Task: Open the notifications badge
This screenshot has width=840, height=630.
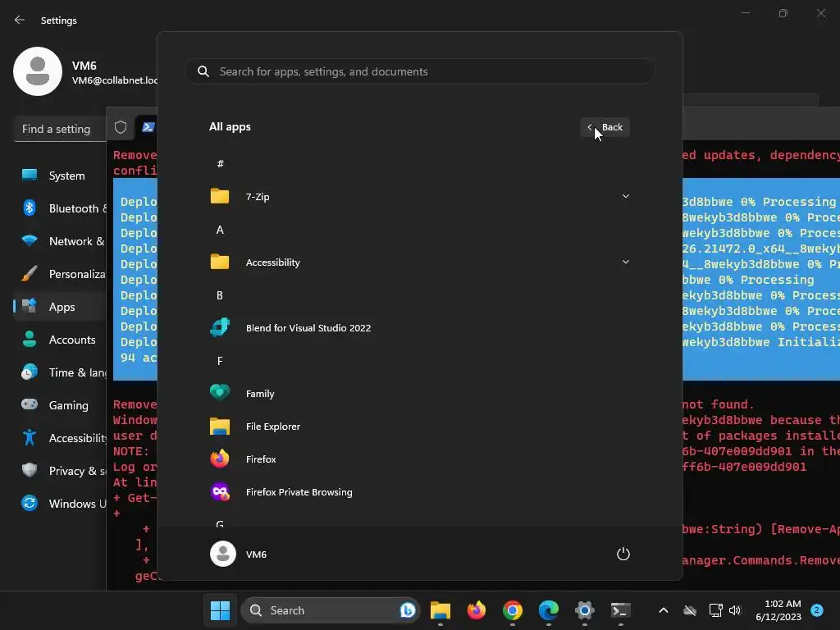Action: click(x=817, y=610)
